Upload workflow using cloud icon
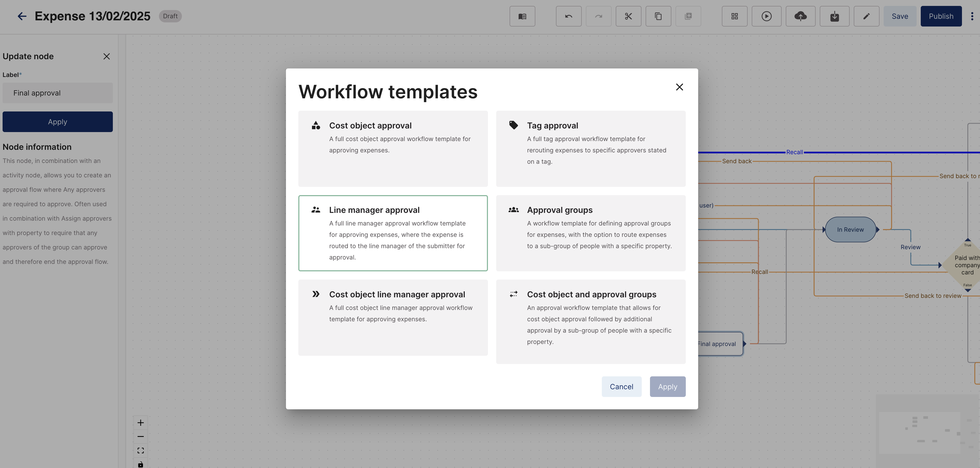Image resolution: width=980 pixels, height=468 pixels. [800, 16]
